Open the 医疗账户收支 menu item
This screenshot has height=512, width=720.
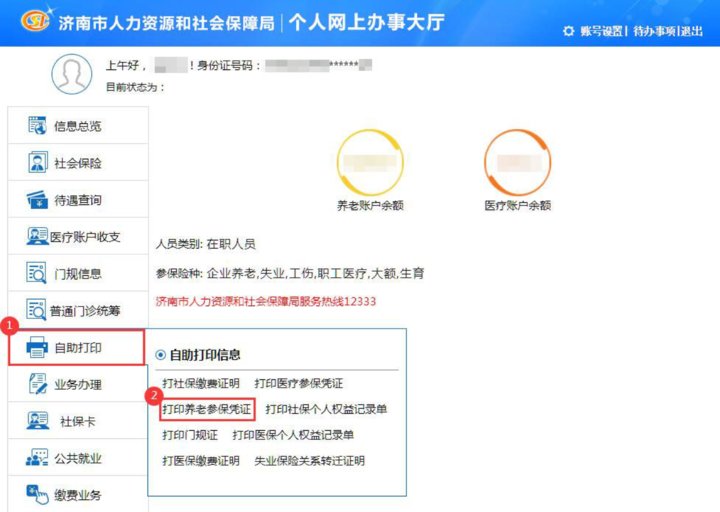point(78,236)
